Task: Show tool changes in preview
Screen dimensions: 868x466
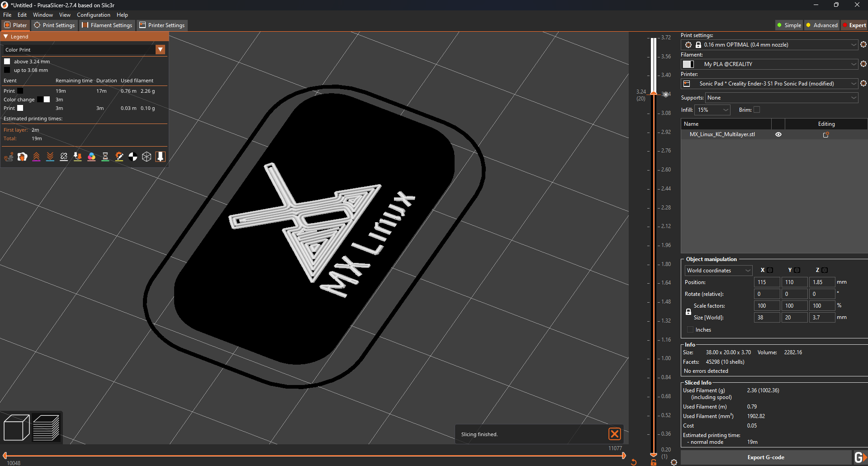Action: click(77, 157)
